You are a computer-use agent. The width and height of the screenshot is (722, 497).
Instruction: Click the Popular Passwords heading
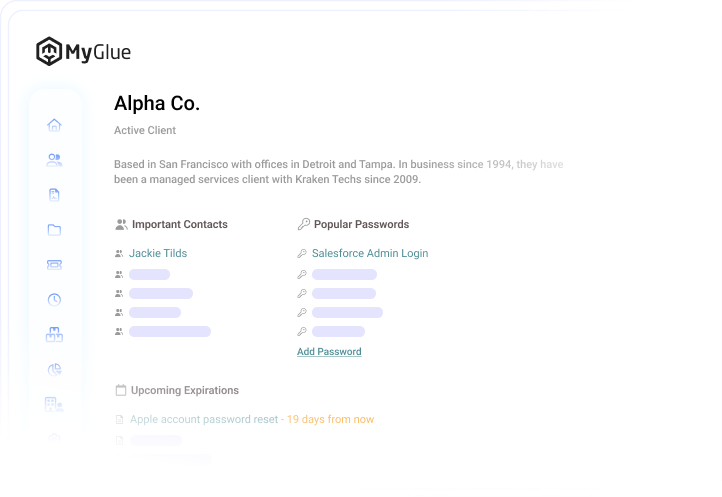[361, 224]
